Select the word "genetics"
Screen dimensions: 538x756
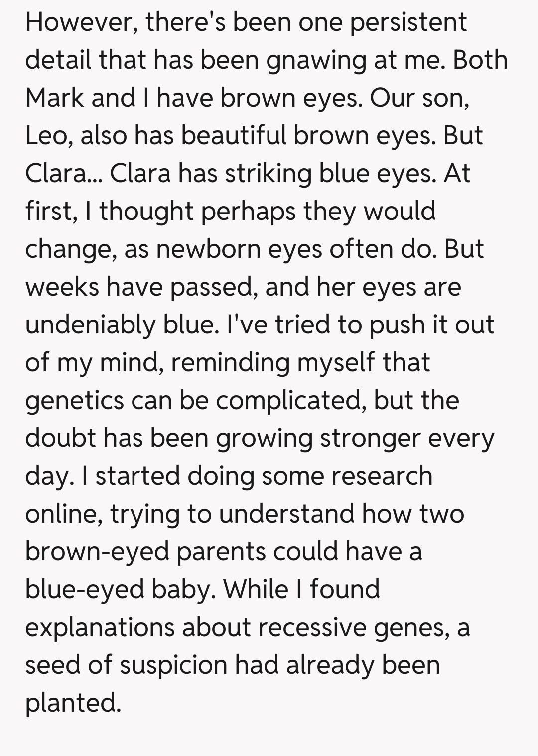74,400
